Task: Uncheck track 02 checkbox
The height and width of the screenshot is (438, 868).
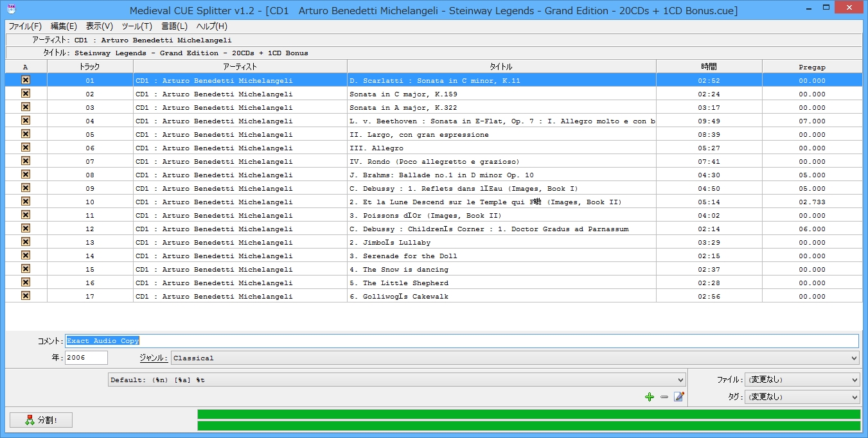Action: (26, 94)
